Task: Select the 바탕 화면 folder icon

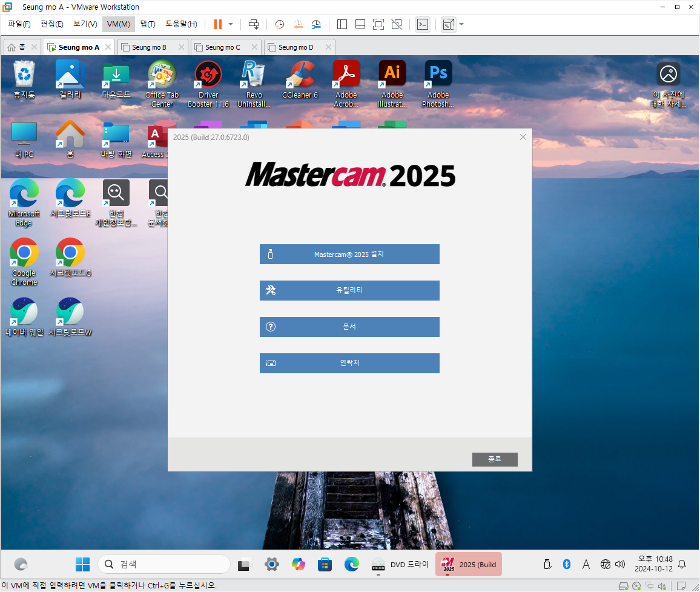Action: [x=116, y=139]
